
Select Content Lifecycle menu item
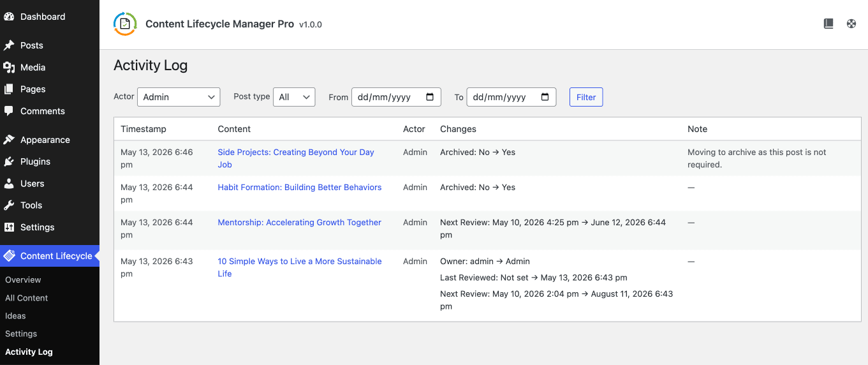[x=50, y=256]
